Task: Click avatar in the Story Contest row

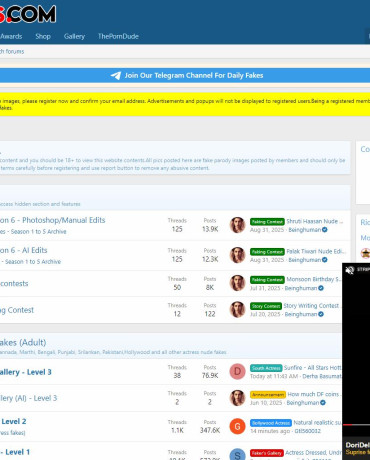Action: pyautogui.click(x=237, y=310)
